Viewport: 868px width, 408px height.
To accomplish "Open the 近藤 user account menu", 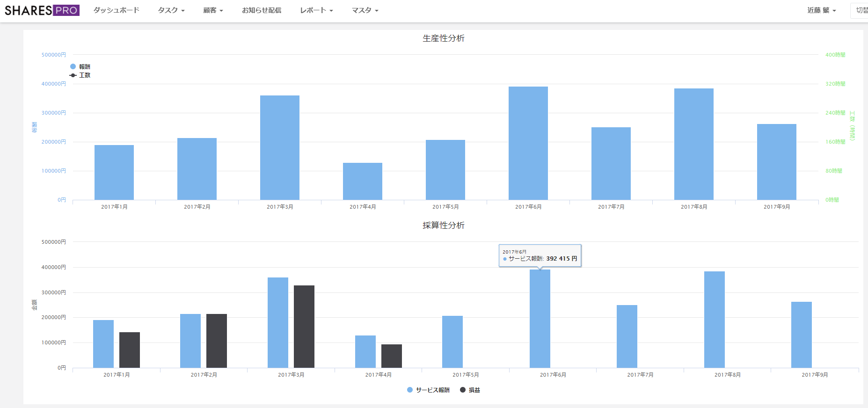I will click(x=821, y=10).
